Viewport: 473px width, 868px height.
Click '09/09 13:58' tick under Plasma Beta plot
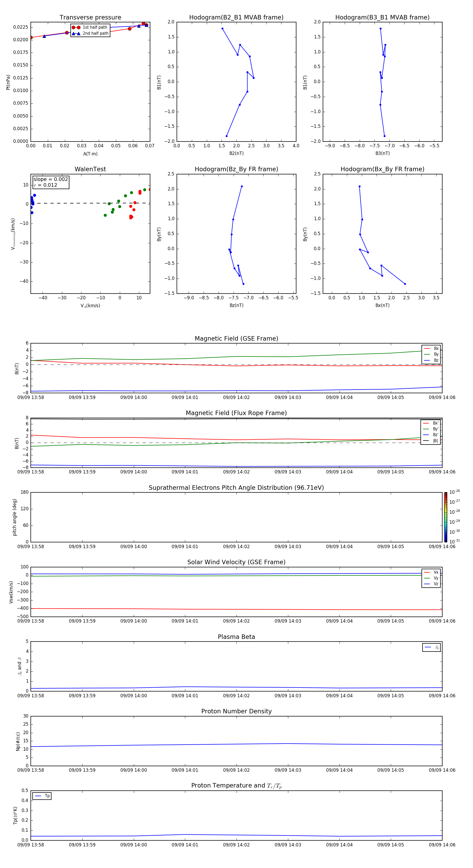(x=31, y=695)
